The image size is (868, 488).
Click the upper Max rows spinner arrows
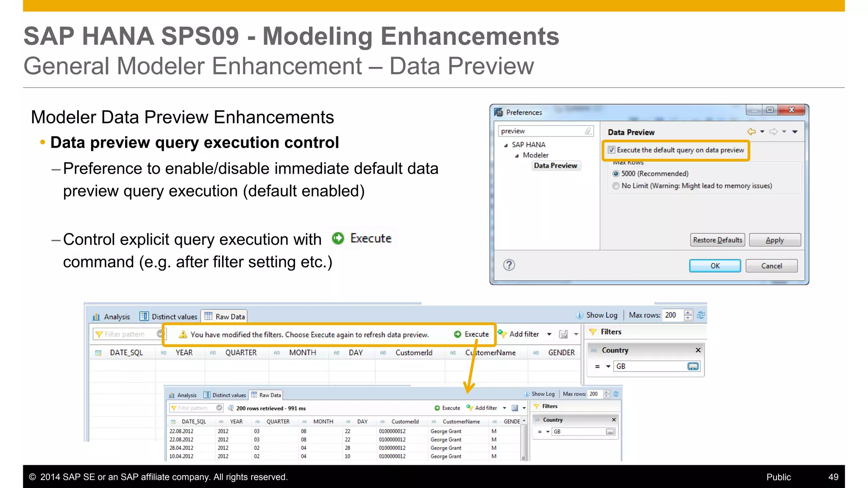(x=688, y=315)
